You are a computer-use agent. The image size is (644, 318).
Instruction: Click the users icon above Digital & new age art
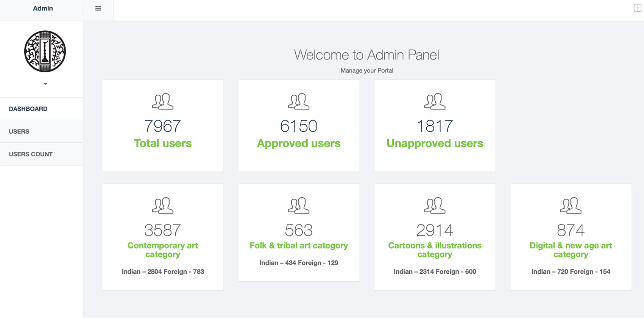pos(571,206)
